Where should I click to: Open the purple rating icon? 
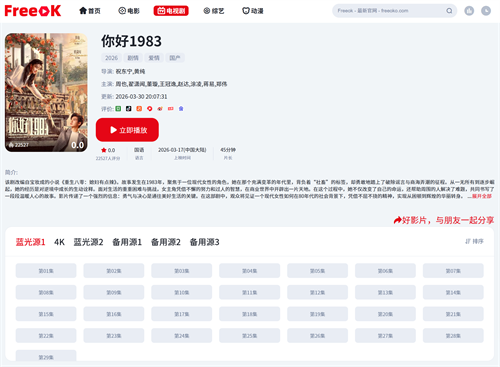pyautogui.click(x=181, y=109)
